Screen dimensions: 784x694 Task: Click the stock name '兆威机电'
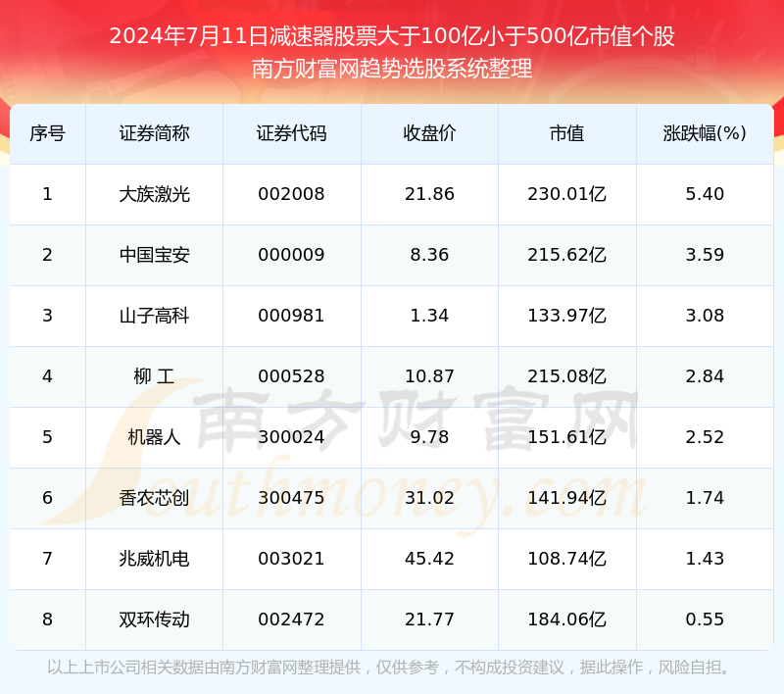155,559
